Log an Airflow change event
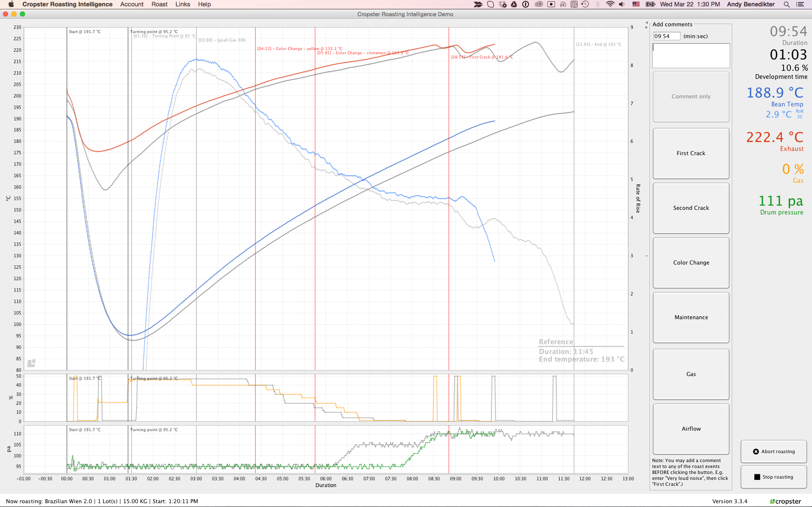 tap(691, 429)
